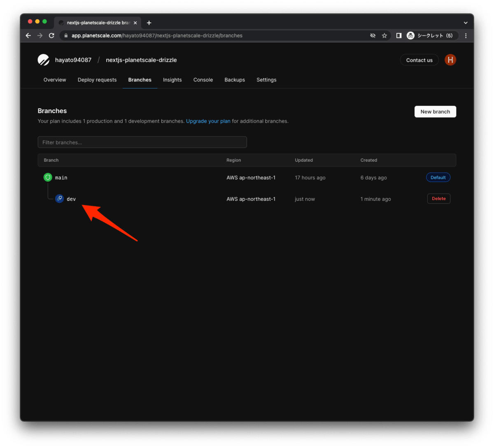The width and height of the screenshot is (494, 448).
Task: Click the Branches page heading
Action: click(52, 111)
